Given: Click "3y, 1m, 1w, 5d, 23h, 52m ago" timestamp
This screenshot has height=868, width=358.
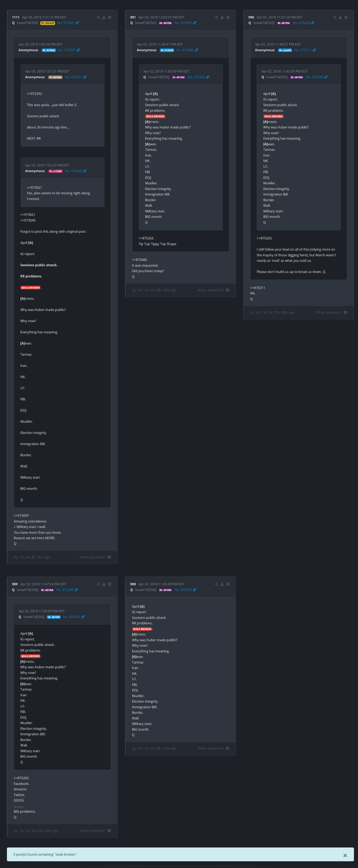Looking at the screenshot, I should (x=154, y=748).
